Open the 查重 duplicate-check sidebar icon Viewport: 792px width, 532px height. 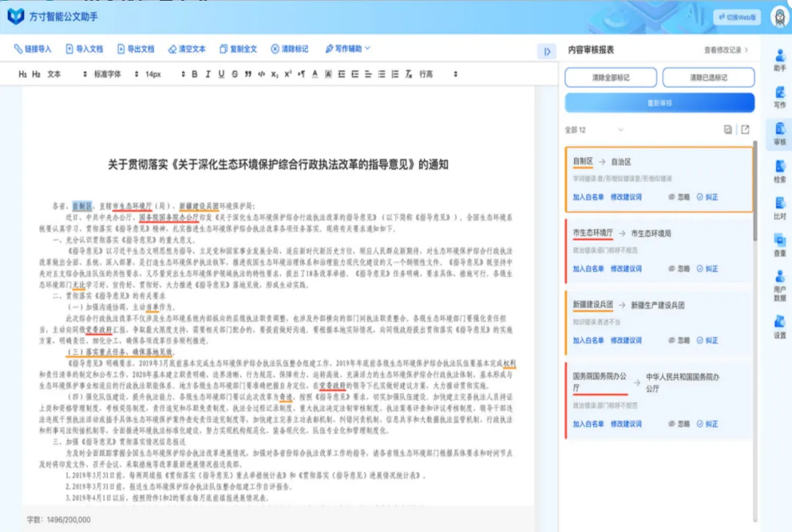tap(780, 245)
